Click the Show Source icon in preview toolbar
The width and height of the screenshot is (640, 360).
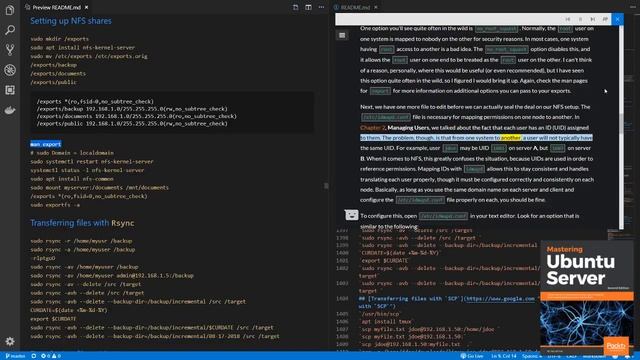click(x=296, y=7)
